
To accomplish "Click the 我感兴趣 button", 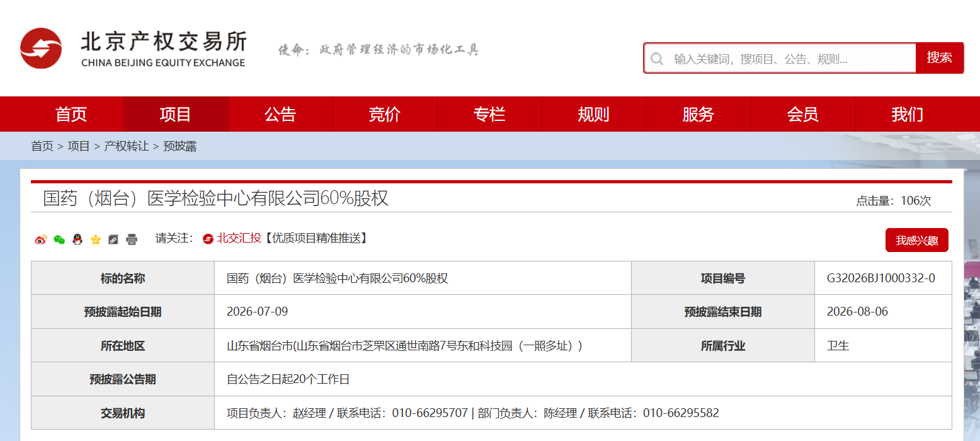I will coord(916,240).
